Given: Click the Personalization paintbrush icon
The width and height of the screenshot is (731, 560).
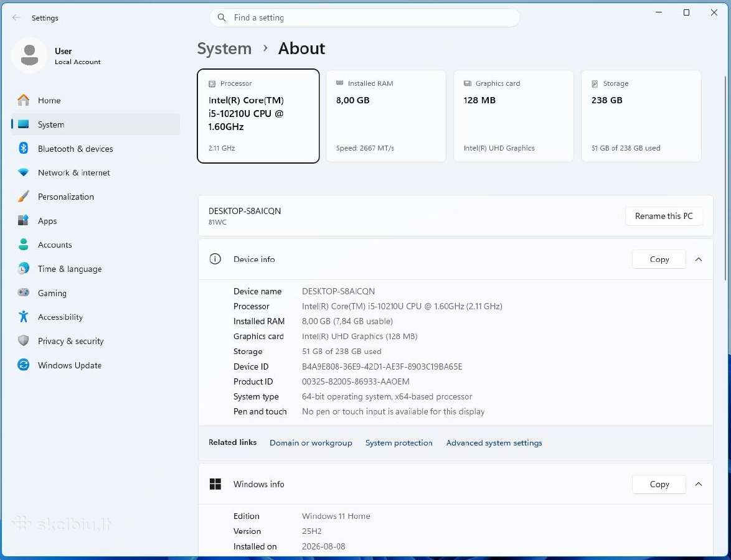Looking at the screenshot, I should (23, 197).
